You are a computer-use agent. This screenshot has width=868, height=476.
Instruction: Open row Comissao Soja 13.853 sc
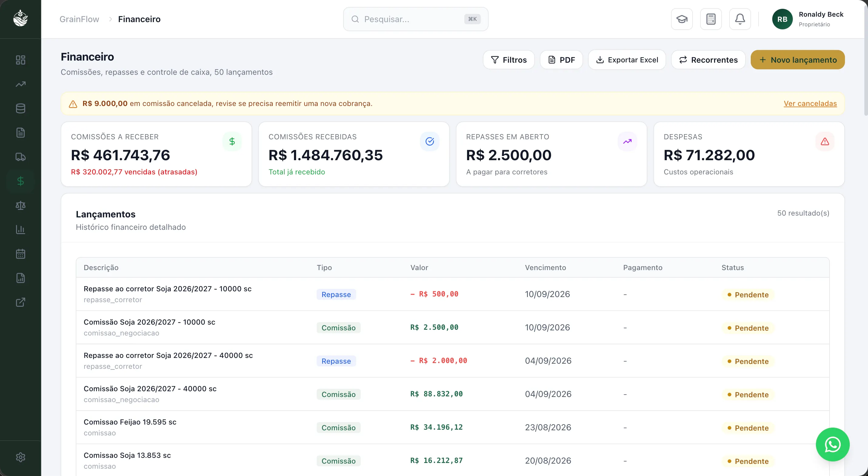tap(452, 460)
